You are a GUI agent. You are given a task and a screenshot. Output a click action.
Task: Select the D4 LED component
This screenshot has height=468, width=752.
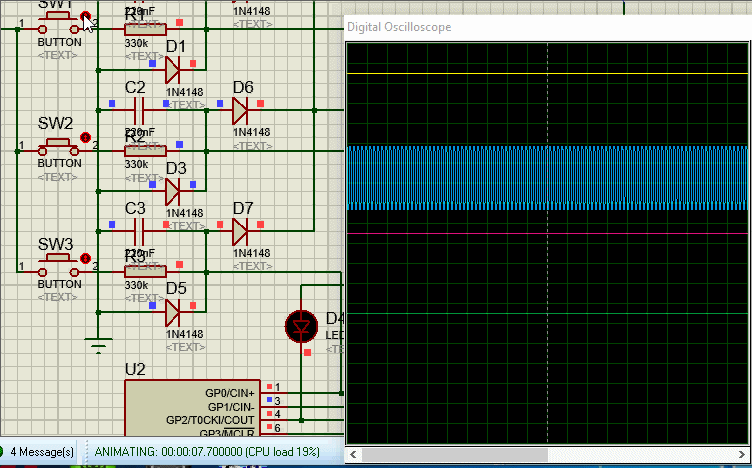[301, 327]
